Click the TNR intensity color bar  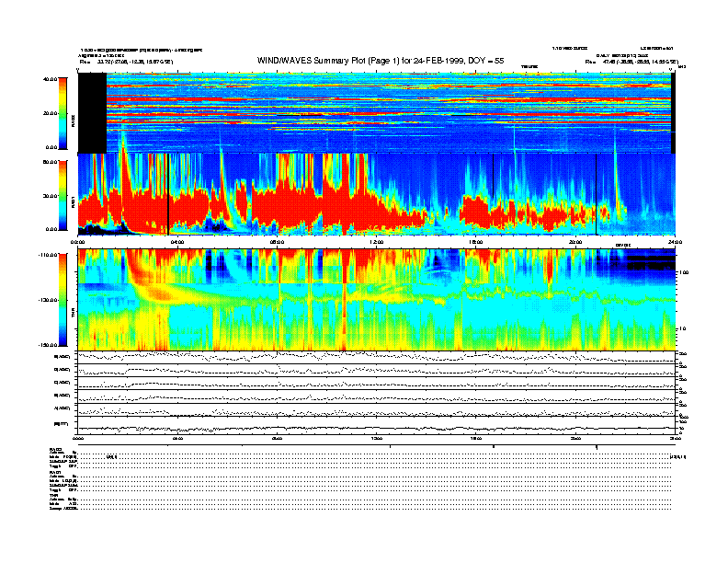pyautogui.click(x=63, y=300)
